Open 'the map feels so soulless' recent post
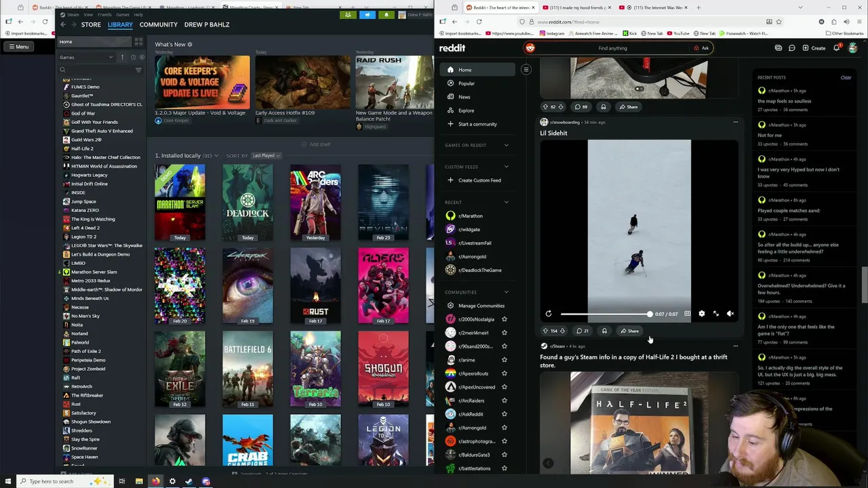 tap(784, 101)
